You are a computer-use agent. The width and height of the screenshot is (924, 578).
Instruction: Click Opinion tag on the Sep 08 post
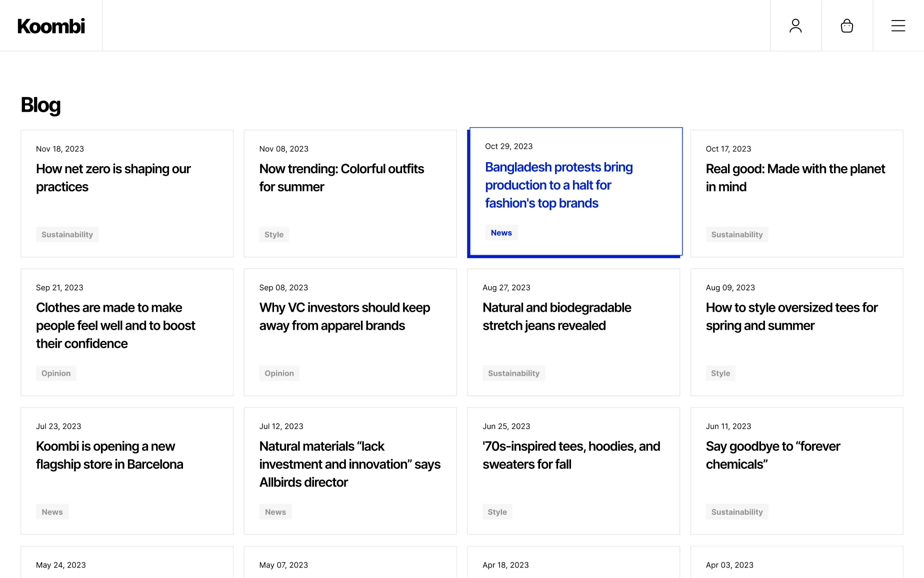click(279, 373)
